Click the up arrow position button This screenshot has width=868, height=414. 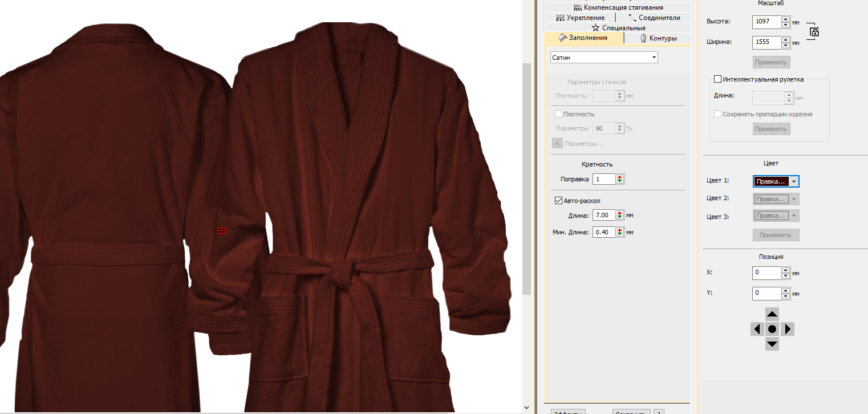pos(772,314)
